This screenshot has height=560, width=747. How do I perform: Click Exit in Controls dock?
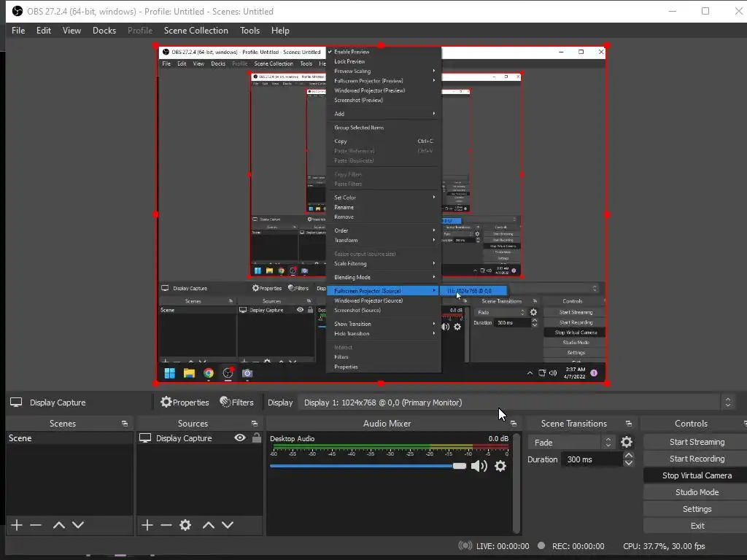tap(697, 526)
